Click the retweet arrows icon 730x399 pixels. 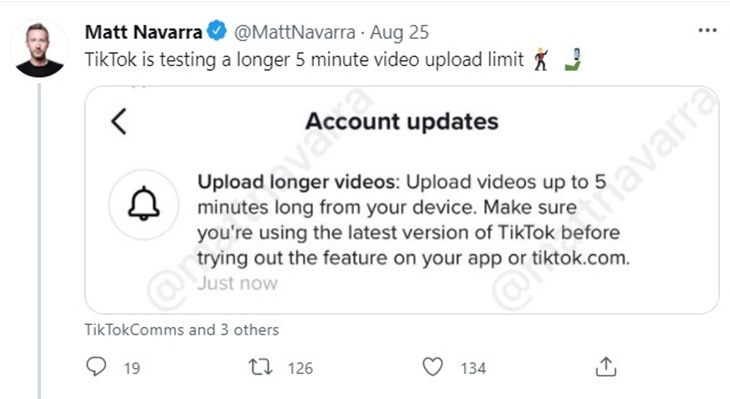tap(260, 367)
